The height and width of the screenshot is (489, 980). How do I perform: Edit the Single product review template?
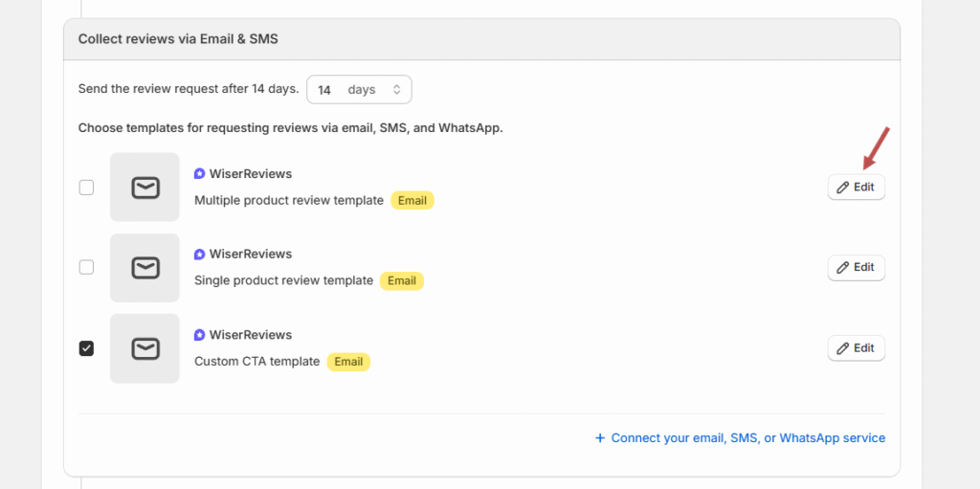[856, 268]
